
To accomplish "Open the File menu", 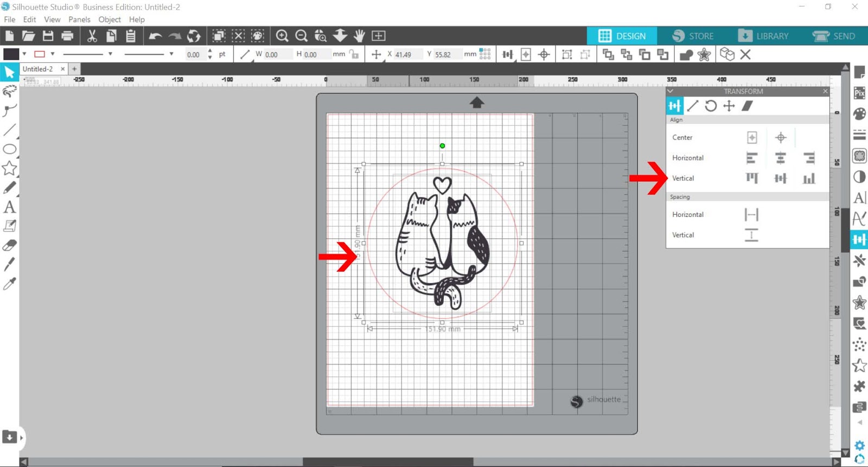I will [10, 20].
